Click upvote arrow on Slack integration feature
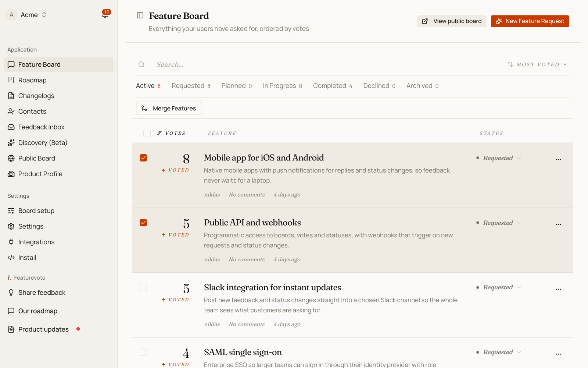 (x=164, y=300)
